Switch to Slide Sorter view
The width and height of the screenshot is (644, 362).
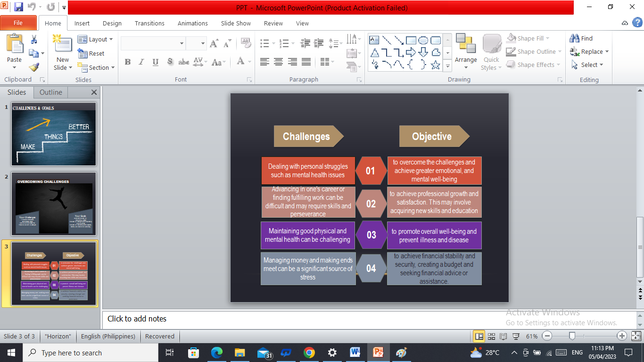pos(491,336)
